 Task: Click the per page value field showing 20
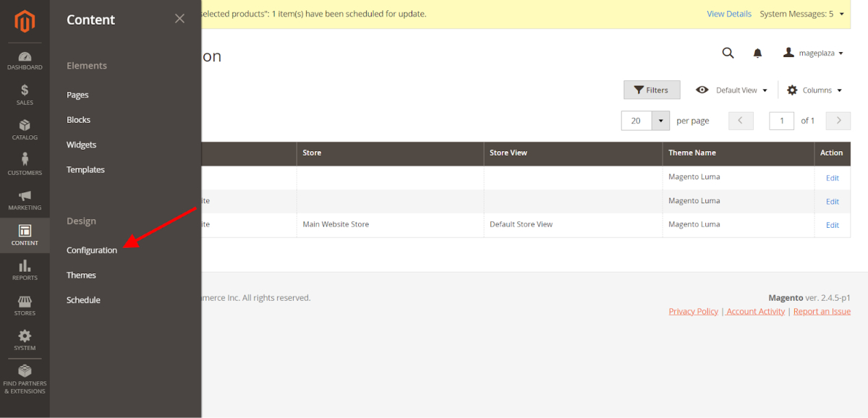(637, 121)
